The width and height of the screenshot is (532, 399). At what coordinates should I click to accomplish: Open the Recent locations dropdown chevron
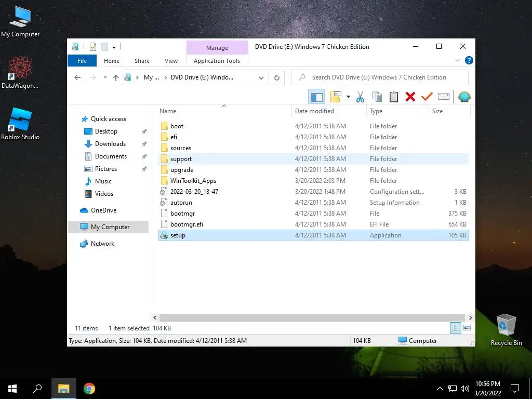[105, 77]
